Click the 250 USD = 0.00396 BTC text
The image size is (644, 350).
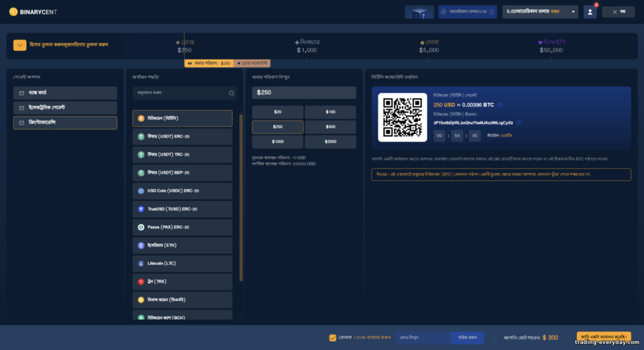point(464,105)
